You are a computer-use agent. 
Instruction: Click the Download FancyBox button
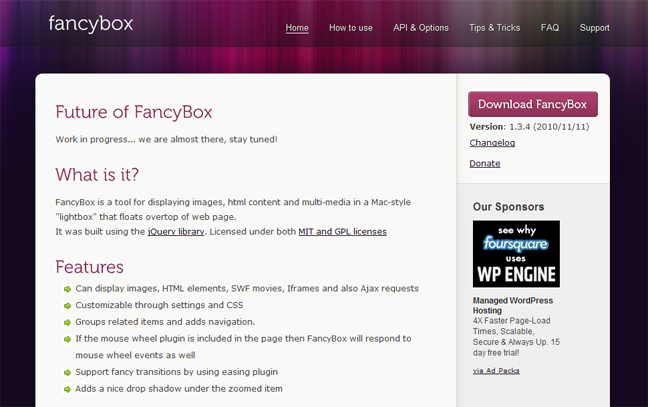(533, 104)
